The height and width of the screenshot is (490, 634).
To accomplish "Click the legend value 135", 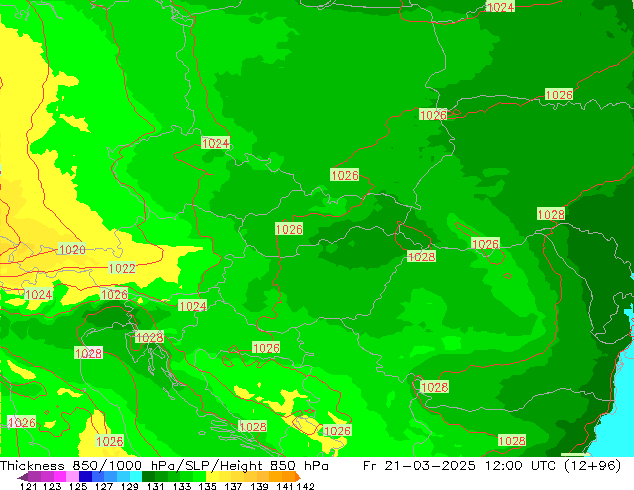I will pyautogui.click(x=207, y=486).
